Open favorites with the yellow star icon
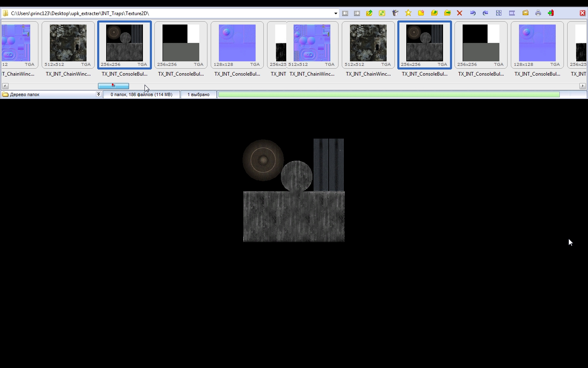Image resolution: width=588 pixels, height=368 pixels. point(408,13)
